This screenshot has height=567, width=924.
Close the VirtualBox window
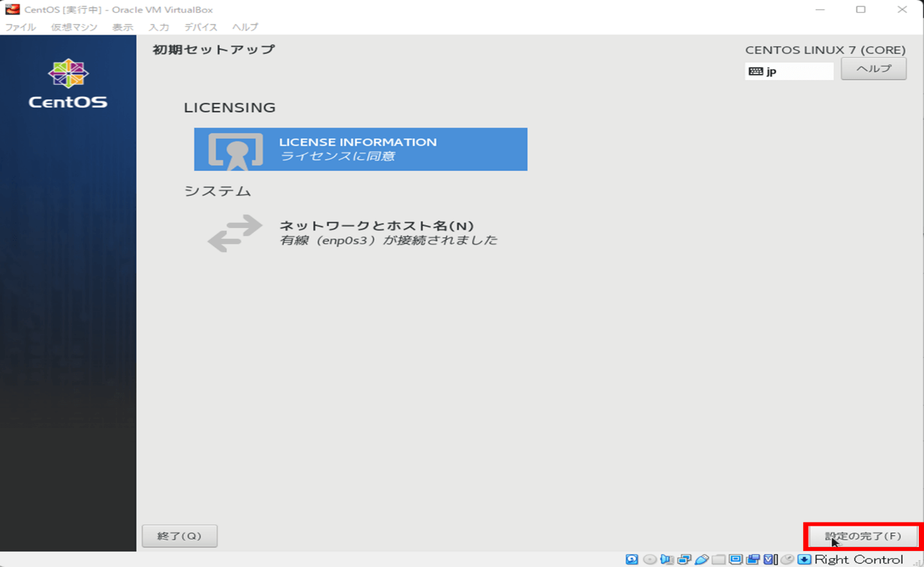902,10
